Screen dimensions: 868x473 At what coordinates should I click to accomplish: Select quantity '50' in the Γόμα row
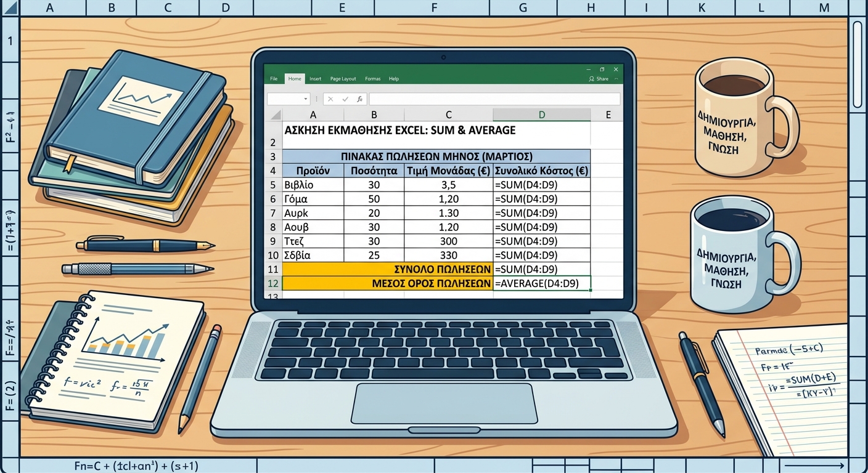click(x=374, y=199)
